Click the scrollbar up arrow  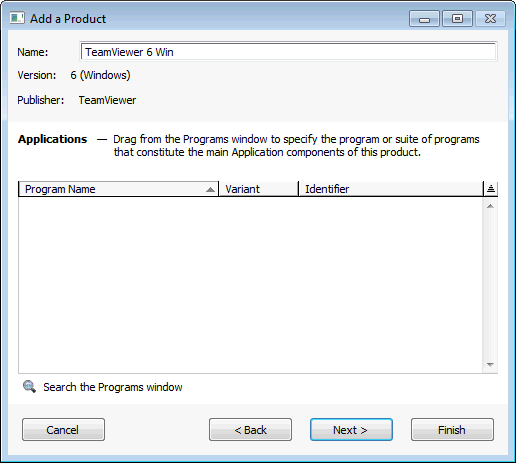[490, 206]
